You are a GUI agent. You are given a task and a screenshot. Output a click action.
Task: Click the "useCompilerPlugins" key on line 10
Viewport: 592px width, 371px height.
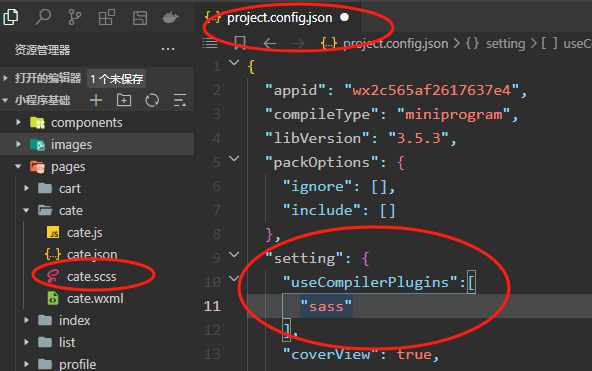[x=370, y=282]
